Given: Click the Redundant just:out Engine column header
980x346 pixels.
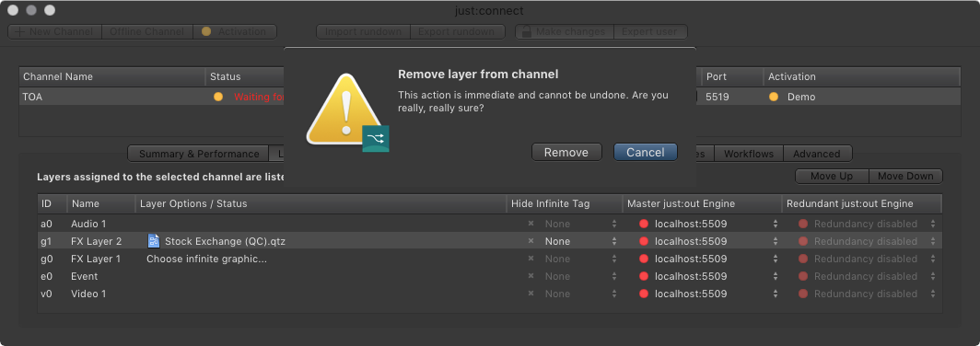Looking at the screenshot, I should tap(862, 203).
